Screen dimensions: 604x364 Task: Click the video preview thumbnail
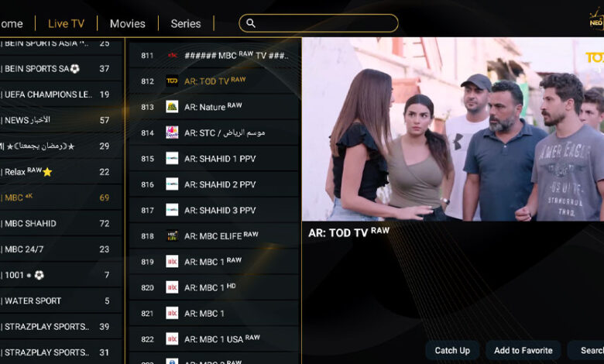coord(453,129)
